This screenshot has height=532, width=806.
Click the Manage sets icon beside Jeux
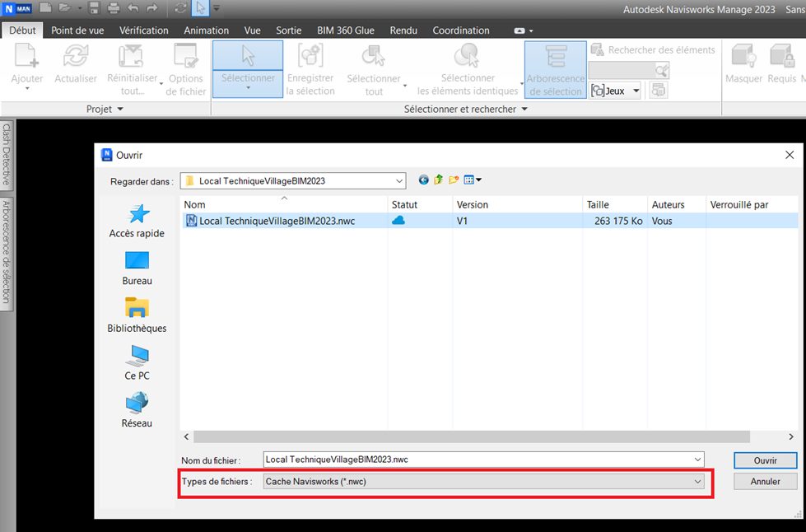click(659, 91)
